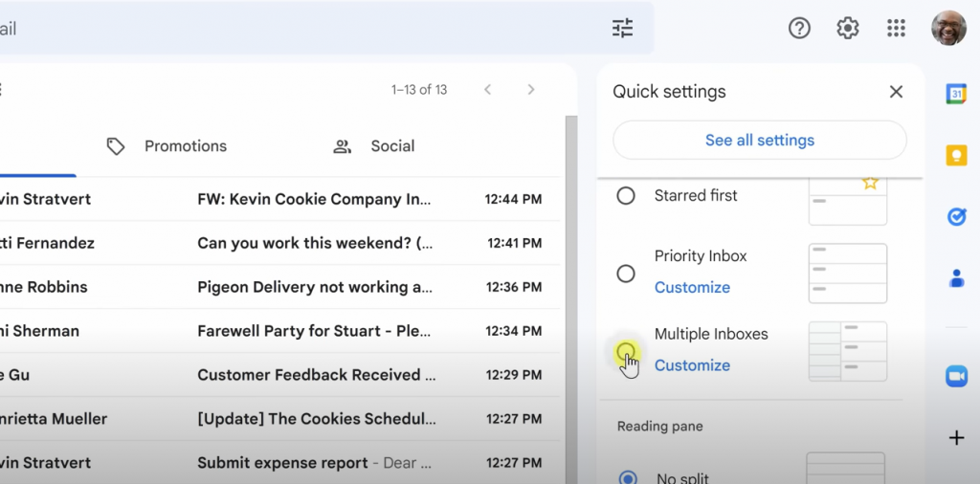Open Zoom add-on in side panel
The height and width of the screenshot is (484, 980).
[x=956, y=376]
